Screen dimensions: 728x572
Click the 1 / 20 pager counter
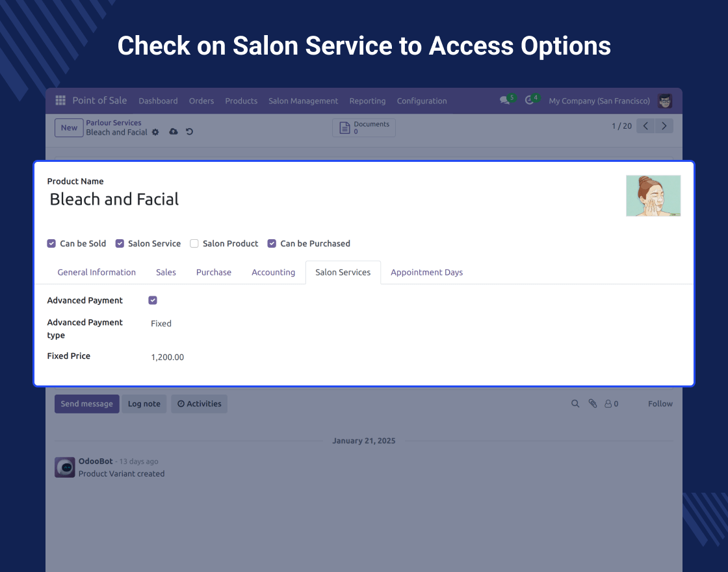tap(621, 126)
